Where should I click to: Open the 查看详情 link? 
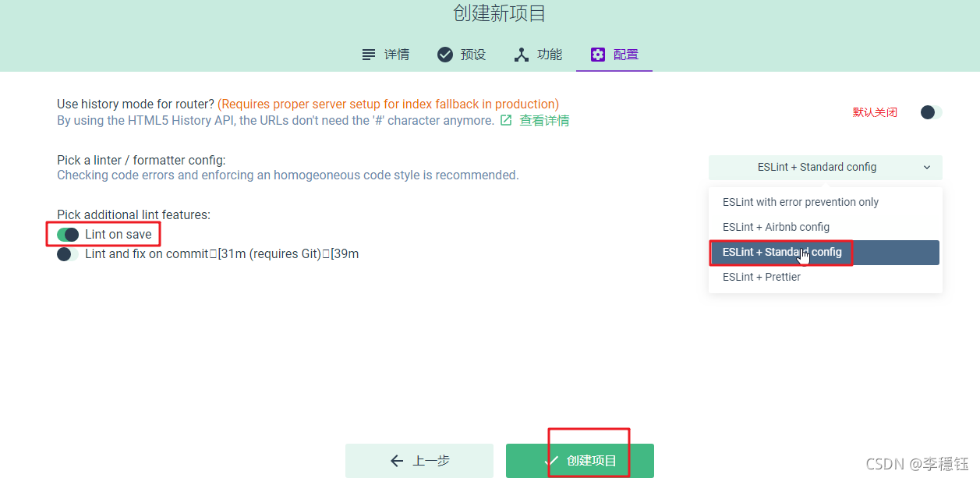pos(544,121)
